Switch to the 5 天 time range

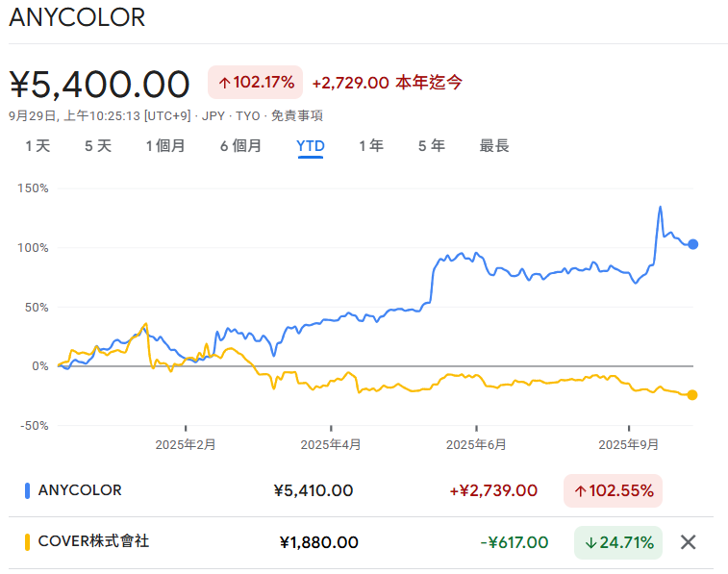[x=98, y=146]
